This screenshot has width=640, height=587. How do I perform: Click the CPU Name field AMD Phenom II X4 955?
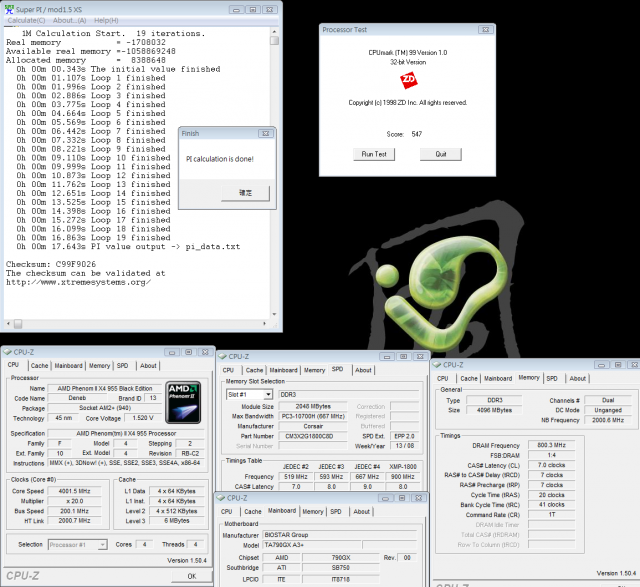point(105,389)
